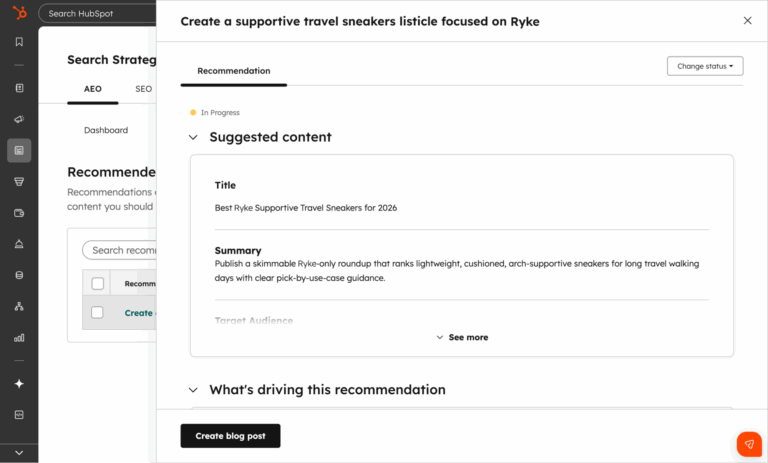The width and height of the screenshot is (768, 463).
Task: Select the Recommendation tab
Action: point(234,71)
